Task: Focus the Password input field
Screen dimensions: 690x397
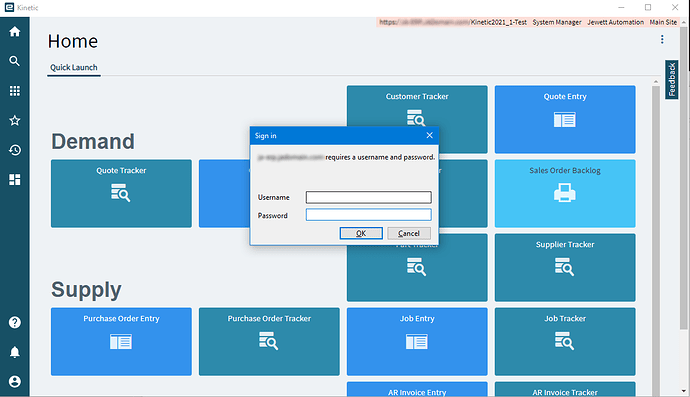Action: click(x=368, y=215)
